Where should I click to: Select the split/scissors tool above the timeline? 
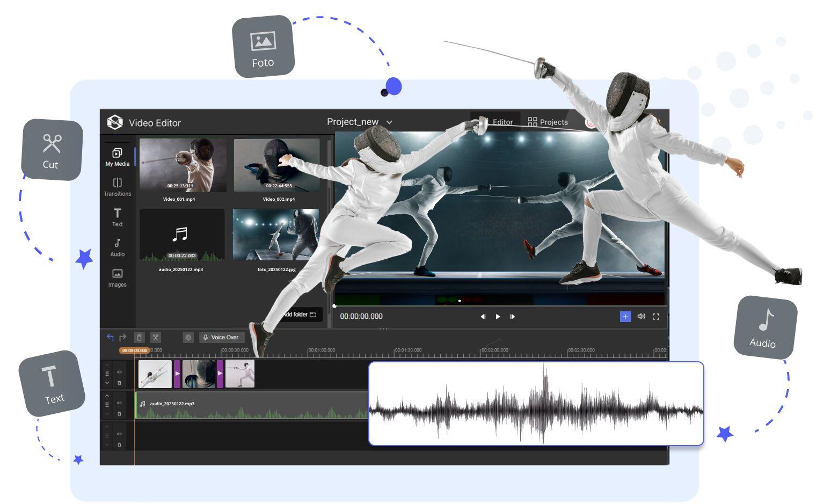coord(155,337)
